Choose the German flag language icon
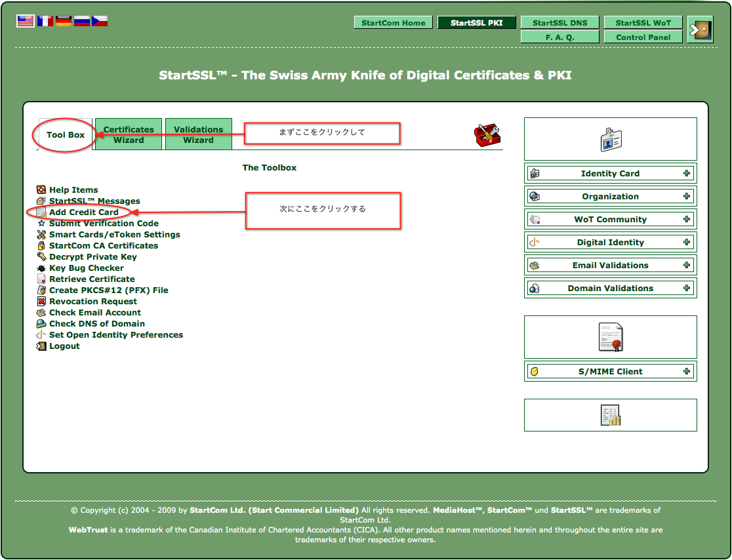 64,21
